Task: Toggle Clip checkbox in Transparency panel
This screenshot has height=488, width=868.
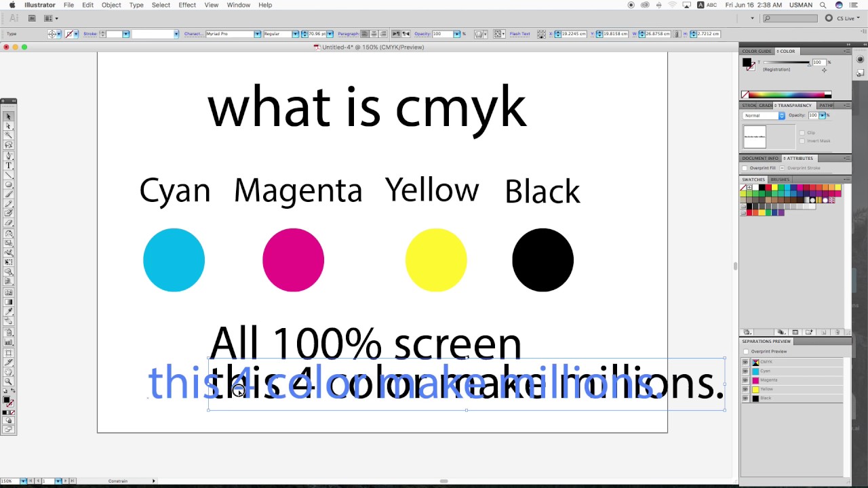Action: (x=802, y=133)
